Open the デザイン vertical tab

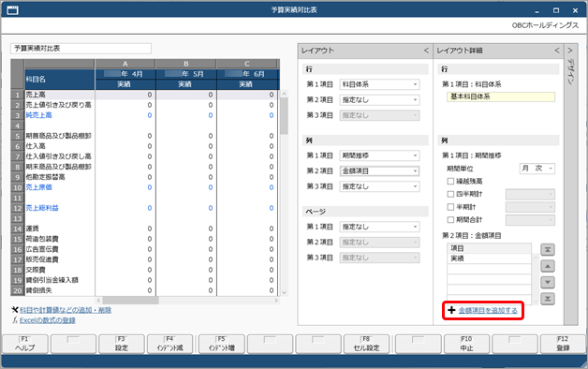point(570,71)
